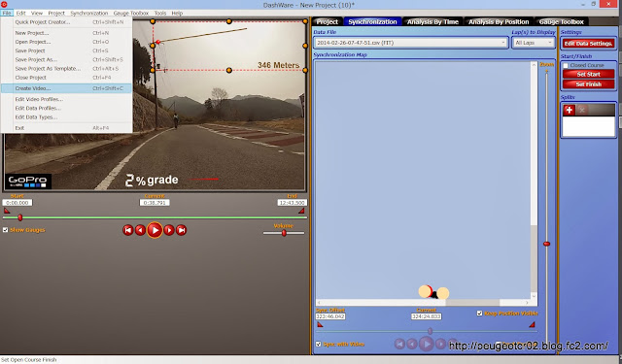The width and height of the screenshot is (622, 364).
Task: Toggle the Show Gauges checkbox
Action: pyautogui.click(x=5, y=230)
